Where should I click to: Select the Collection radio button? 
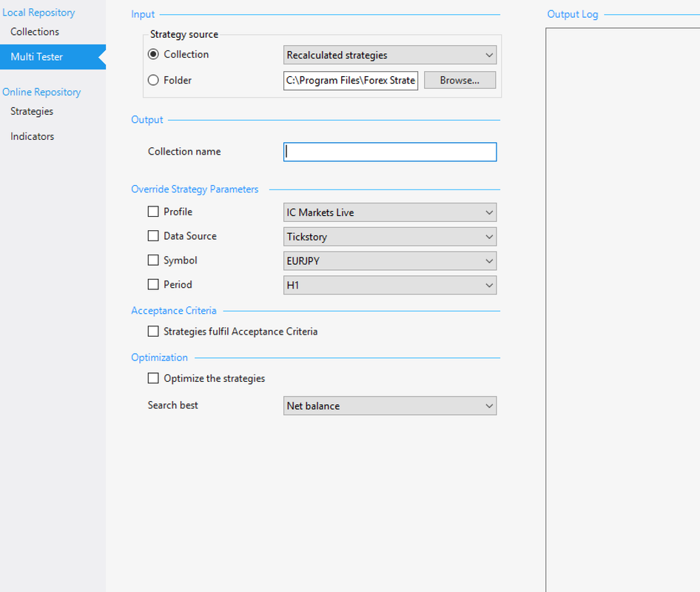(x=153, y=54)
